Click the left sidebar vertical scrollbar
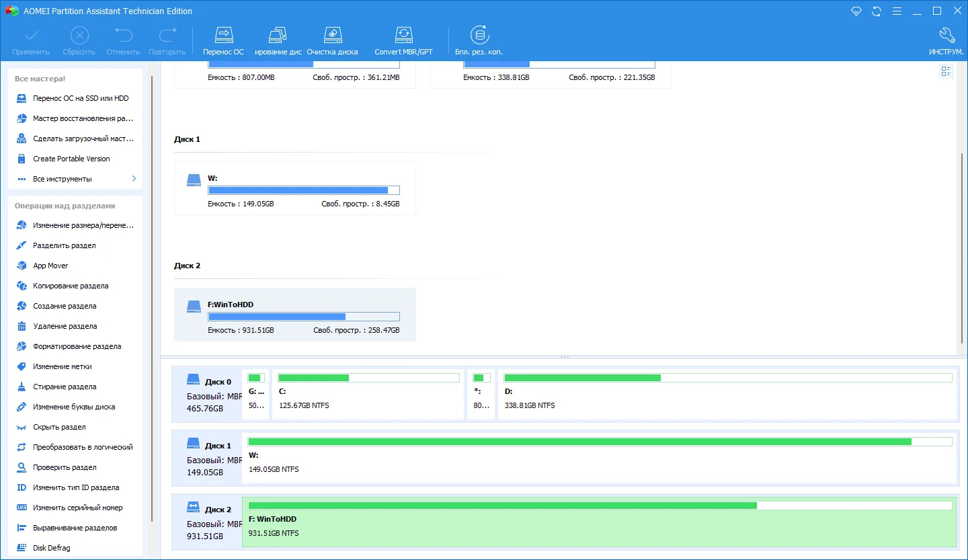Screen dimensions: 968x560 pyautogui.click(x=153, y=299)
